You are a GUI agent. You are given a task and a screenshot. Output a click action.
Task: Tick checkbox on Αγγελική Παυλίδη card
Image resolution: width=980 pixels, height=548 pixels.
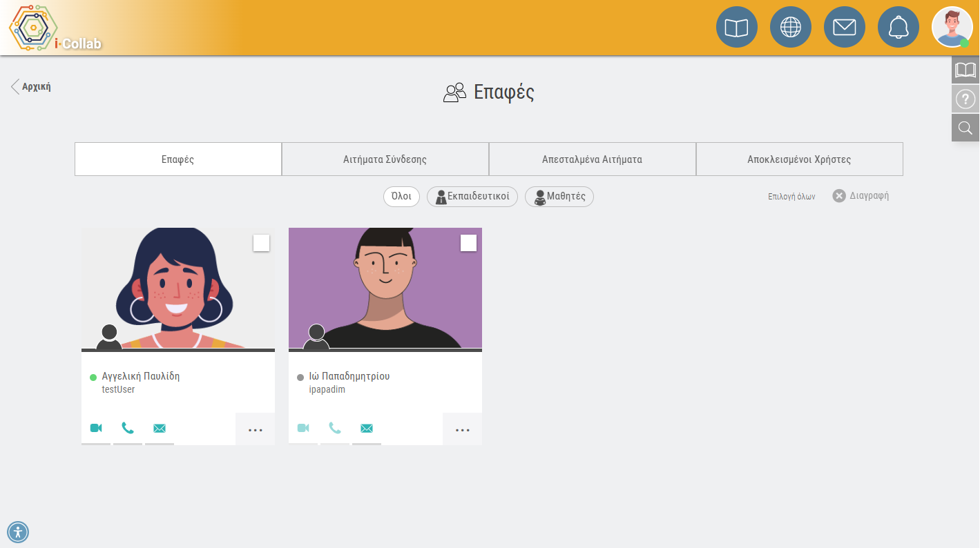[261, 243]
